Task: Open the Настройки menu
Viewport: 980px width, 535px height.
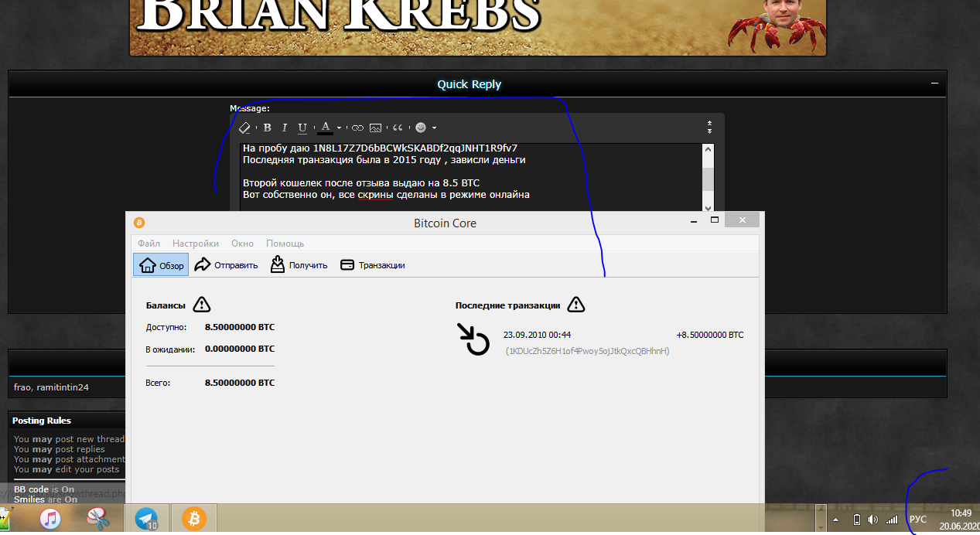Action: point(195,244)
